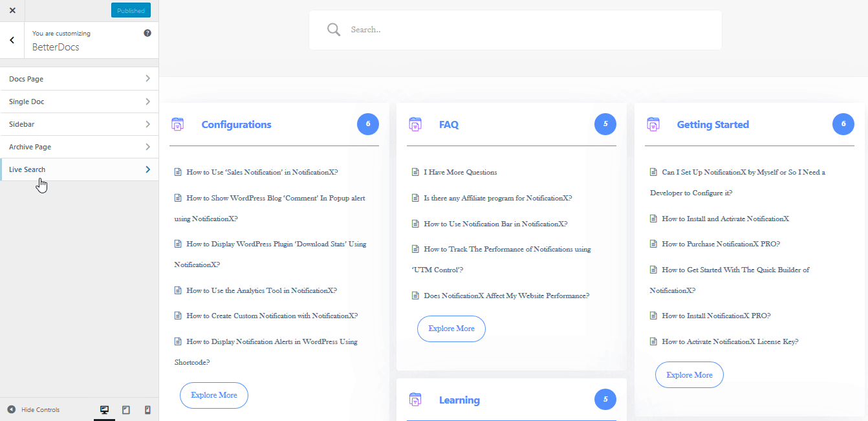Expand the Archive Page section chevron
The width and height of the screenshot is (868, 421).
coord(147,147)
